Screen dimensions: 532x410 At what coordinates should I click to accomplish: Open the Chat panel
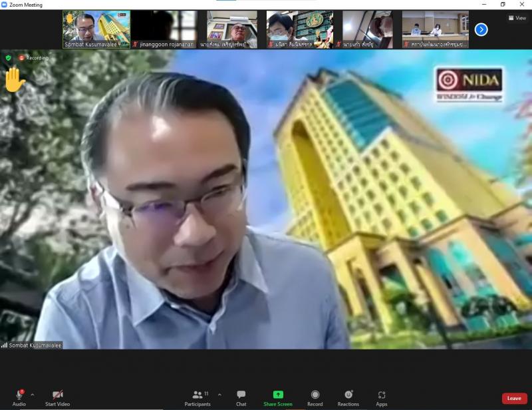(241, 398)
